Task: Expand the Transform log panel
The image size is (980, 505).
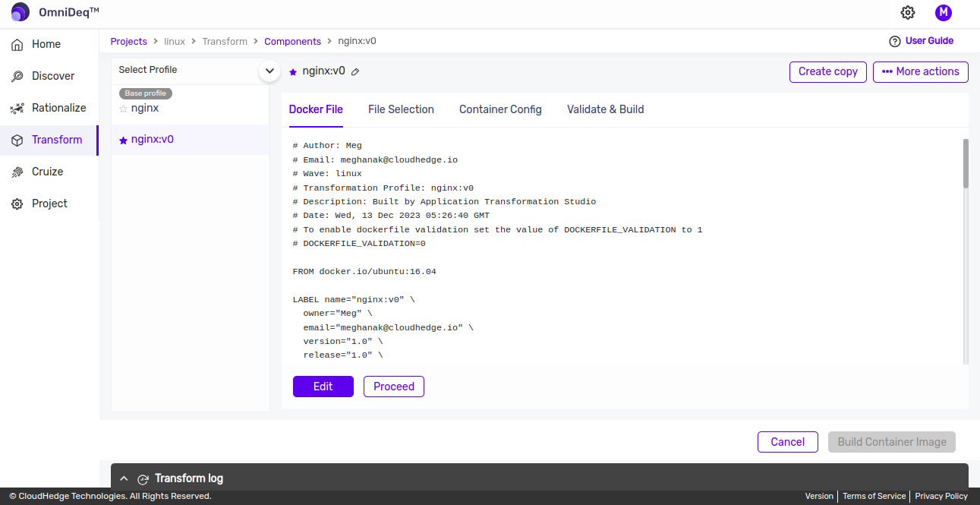Action: point(124,478)
